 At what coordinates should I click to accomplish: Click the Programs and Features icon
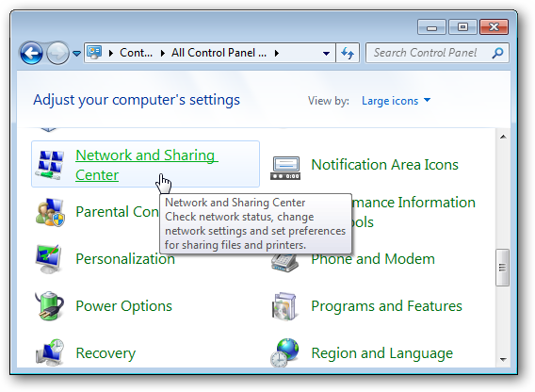point(284,306)
